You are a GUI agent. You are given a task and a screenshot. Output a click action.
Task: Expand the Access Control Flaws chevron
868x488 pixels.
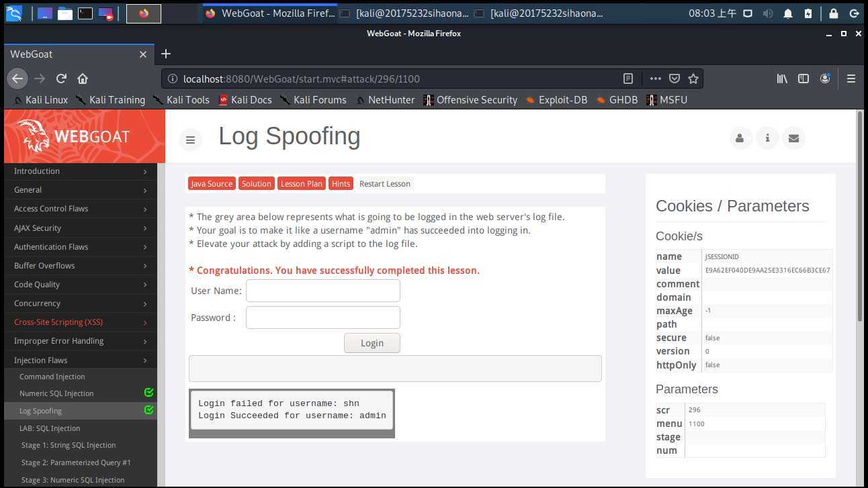(x=145, y=209)
